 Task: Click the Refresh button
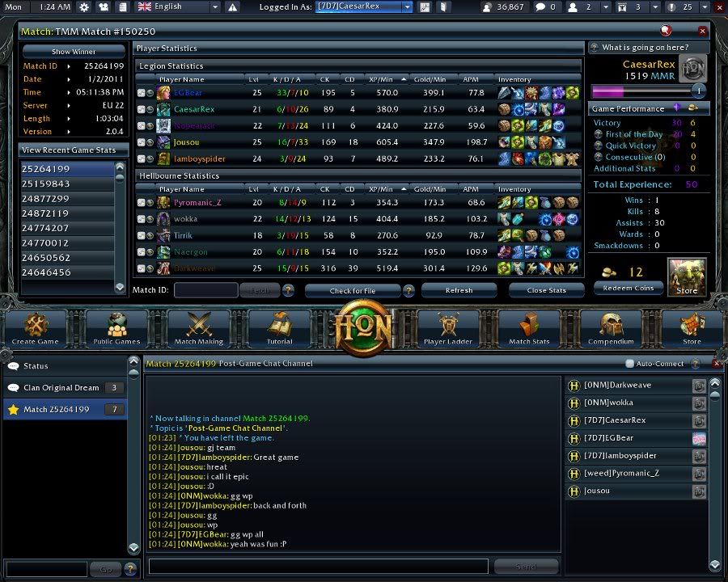click(x=459, y=290)
